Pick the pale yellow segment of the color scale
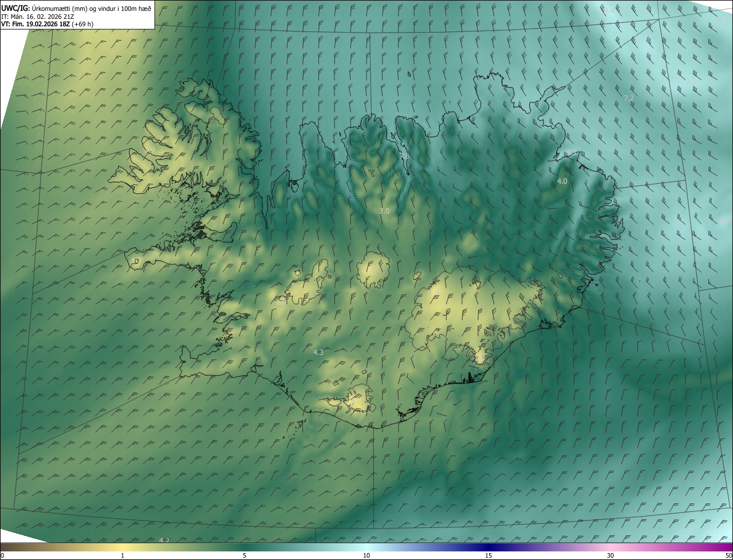733x560 pixels. point(123,547)
